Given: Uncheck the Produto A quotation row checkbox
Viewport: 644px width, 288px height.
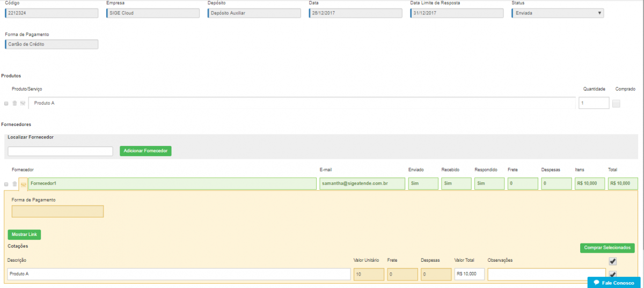Looking at the screenshot, I should (x=613, y=274).
